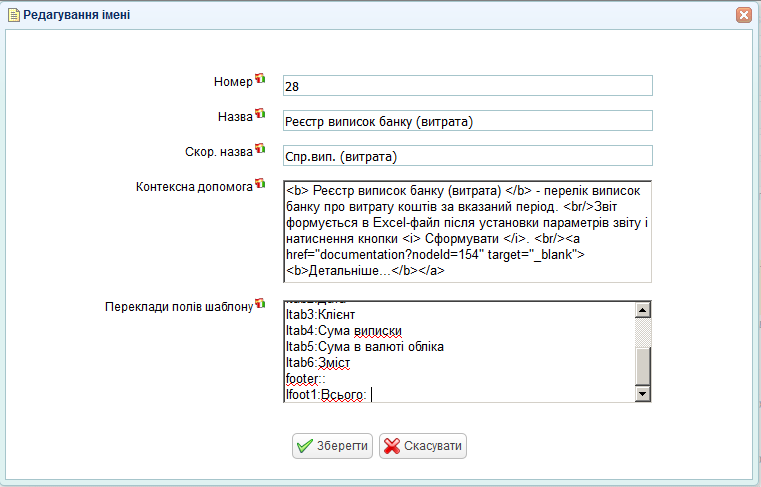Click the line ltab4:Сума виписки

tap(344, 331)
